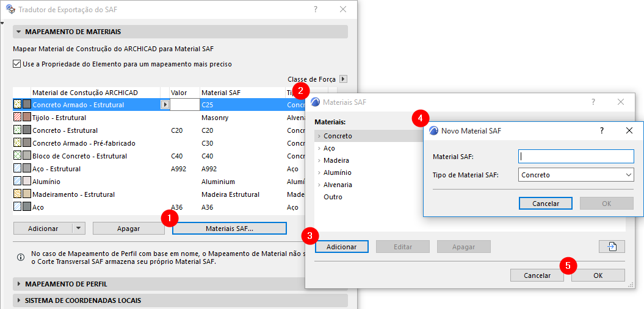Click surface color swatch of Alumínio row
This screenshot has width=644, height=309.
tap(26, 181)
